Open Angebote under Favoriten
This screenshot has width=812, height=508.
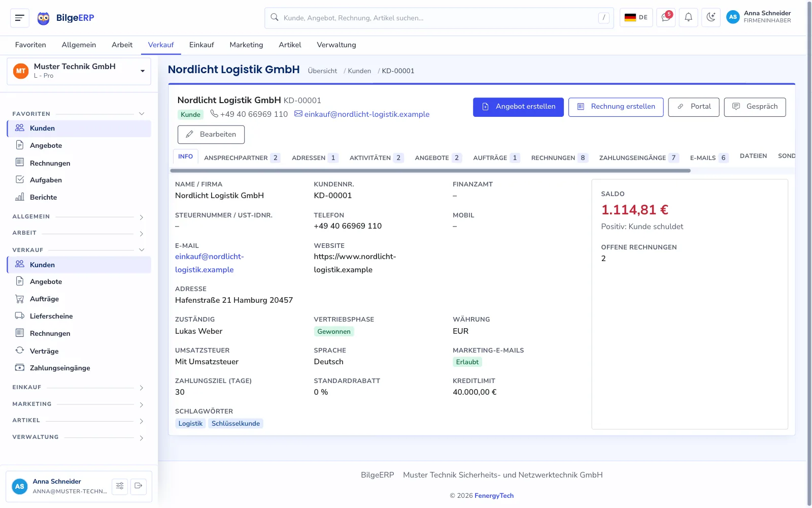(x=79, y=145)
